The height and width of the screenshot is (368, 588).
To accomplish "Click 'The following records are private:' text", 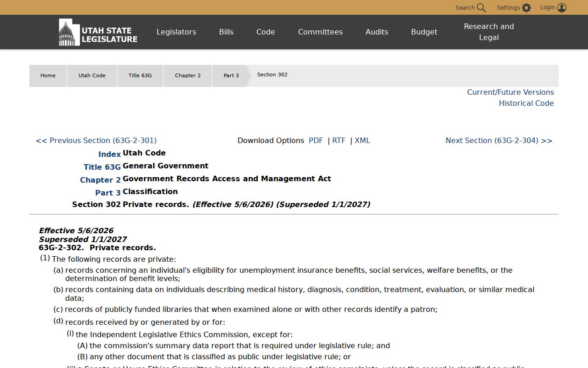I will pos(114,259).
